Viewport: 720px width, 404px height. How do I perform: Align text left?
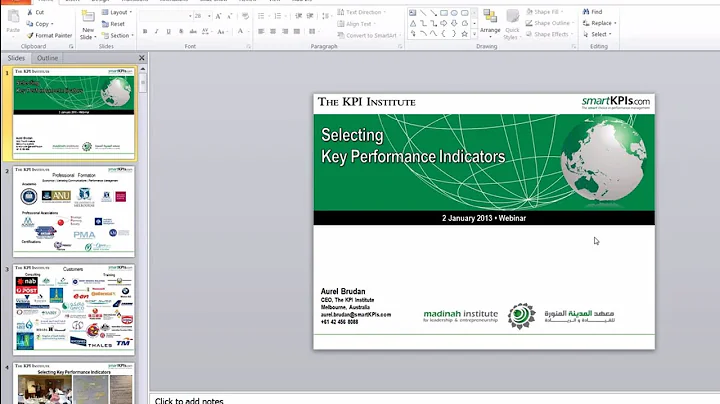(261, 31)
